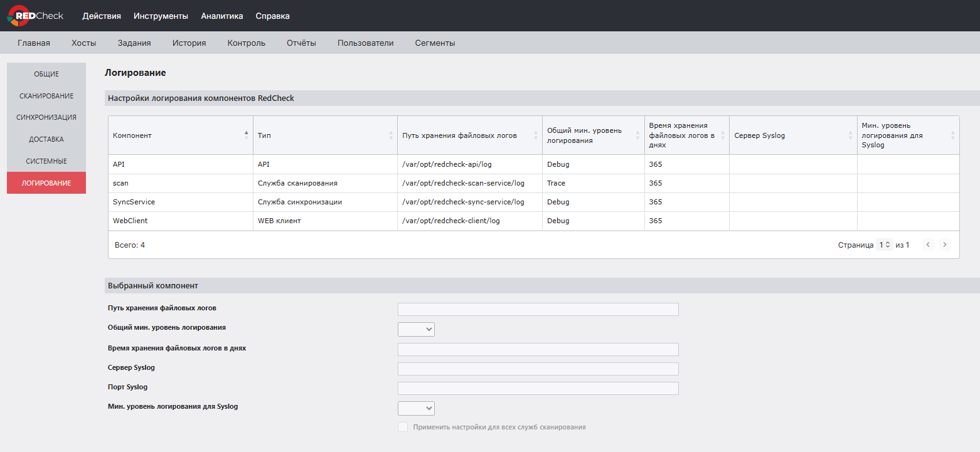Select the API component row
The width and height of the screenshot is (980, 452).
point(533,164)
